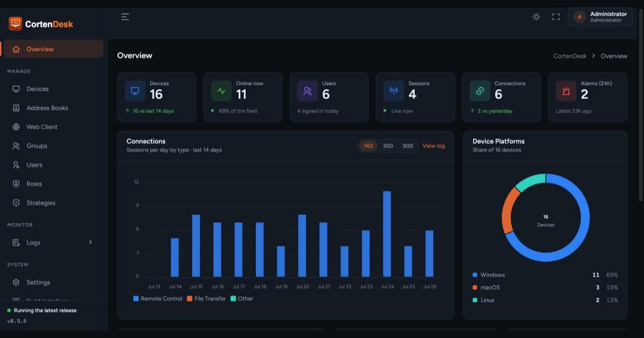Toggle the Other legend series
This screenshot has width=644, height=338.
click(x=242, y=299)
